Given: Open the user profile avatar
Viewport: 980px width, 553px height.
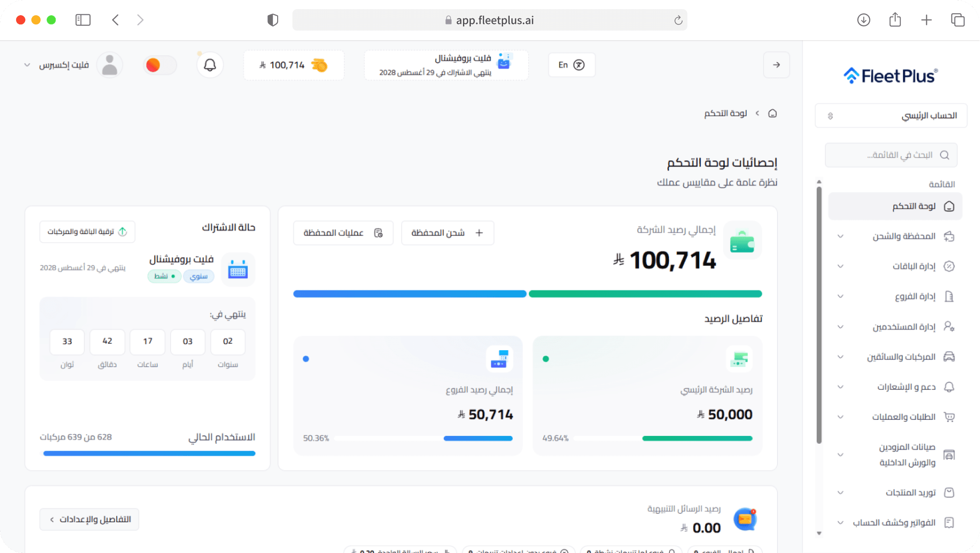Looking at the screenshot, I should [x=109, y=65].
